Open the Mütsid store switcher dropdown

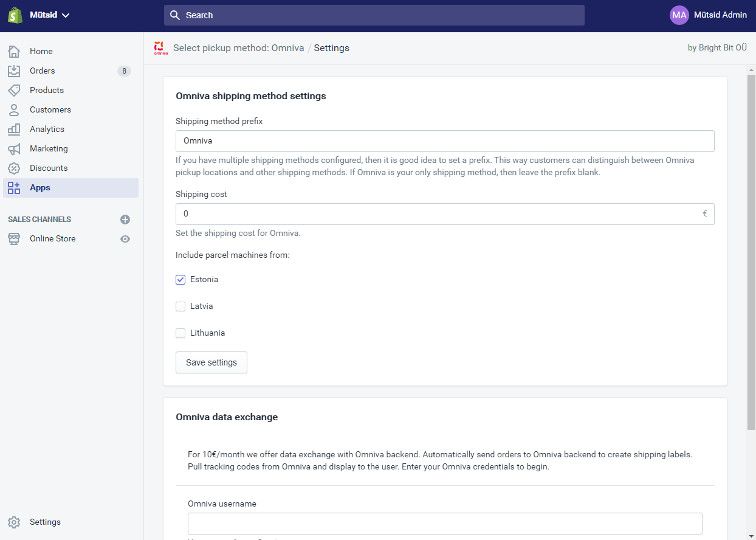(x=50, y=15)
